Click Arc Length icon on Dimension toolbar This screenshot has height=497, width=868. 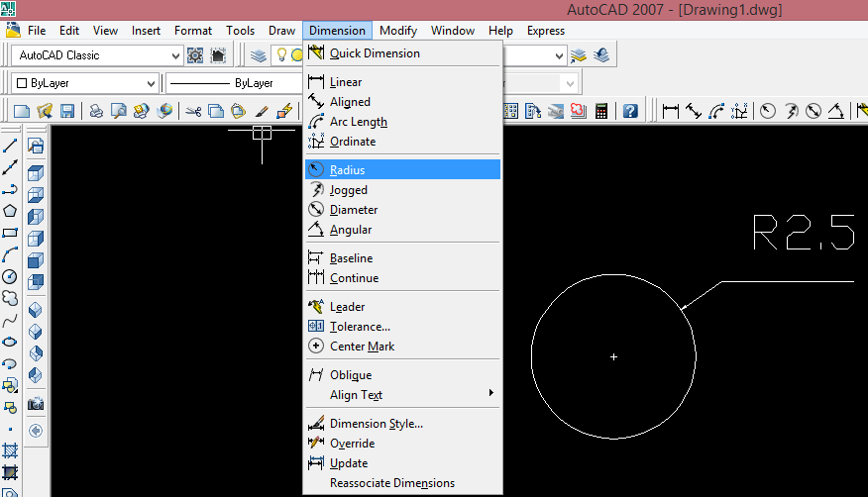(716, 111)
